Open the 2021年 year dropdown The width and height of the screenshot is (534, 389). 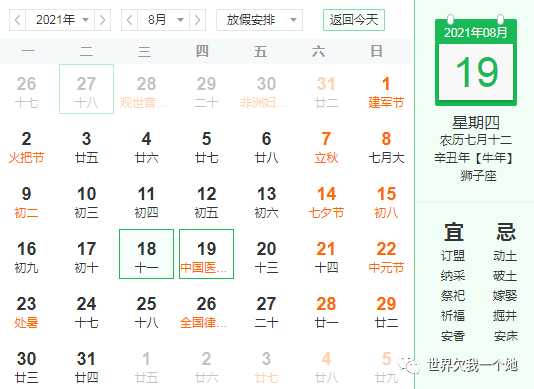60,20
